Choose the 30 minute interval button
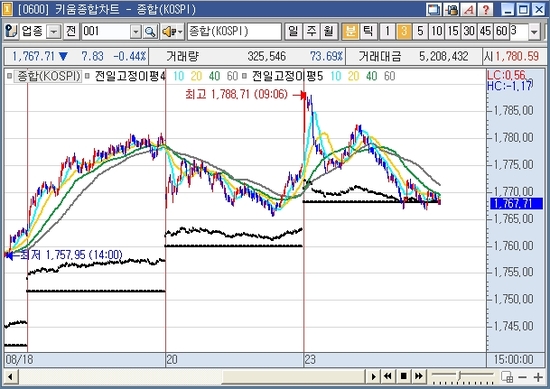The width and height of the screenshot is (550, 389). click(469, 32)
